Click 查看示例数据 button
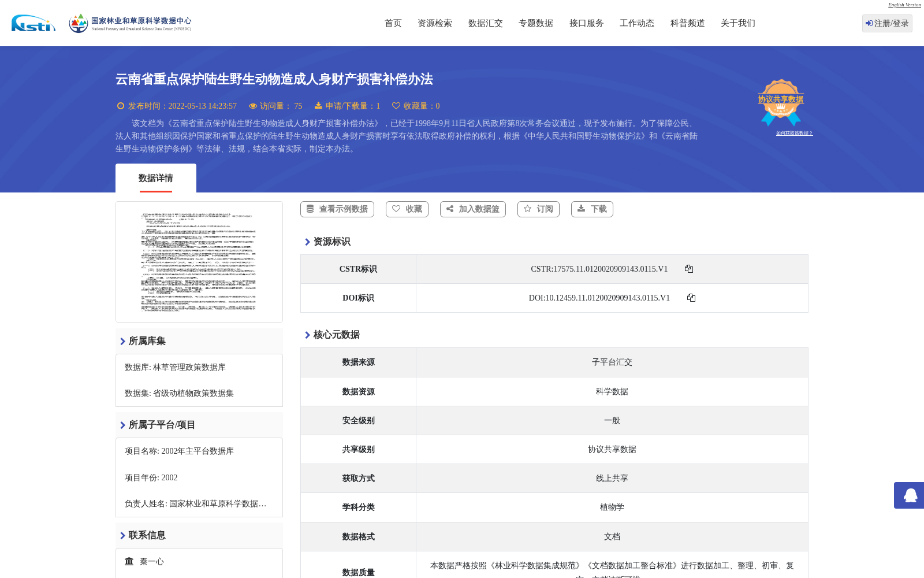This screenshot has height=578, width=924. pos(337,209)
